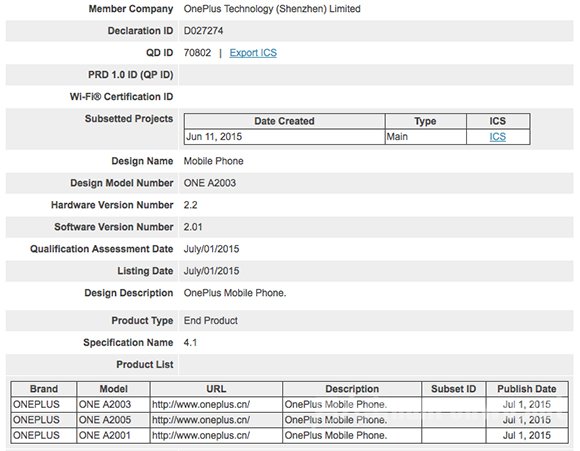
Task: Select the Jun 11, 2015 date cell
Action: tap(284, 137)
